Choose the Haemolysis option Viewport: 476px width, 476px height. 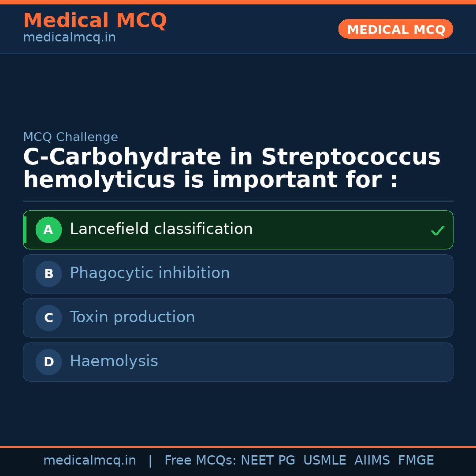tap(114, 361)
